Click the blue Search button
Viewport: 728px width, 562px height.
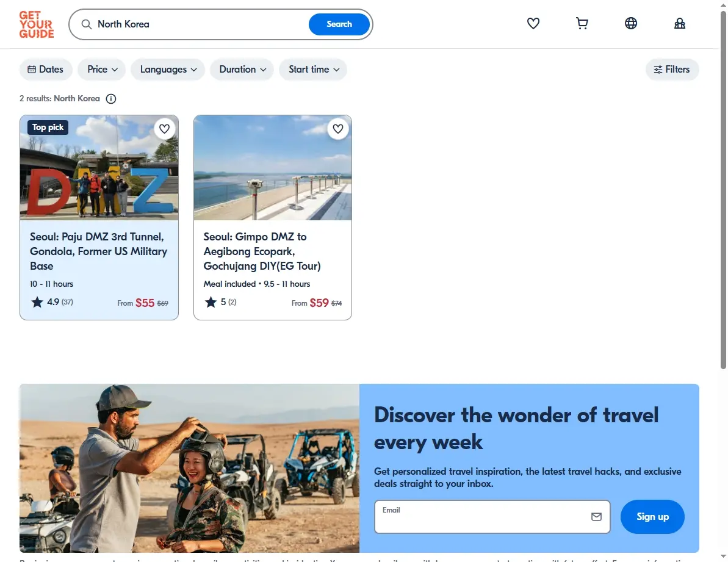pos(339,24)
